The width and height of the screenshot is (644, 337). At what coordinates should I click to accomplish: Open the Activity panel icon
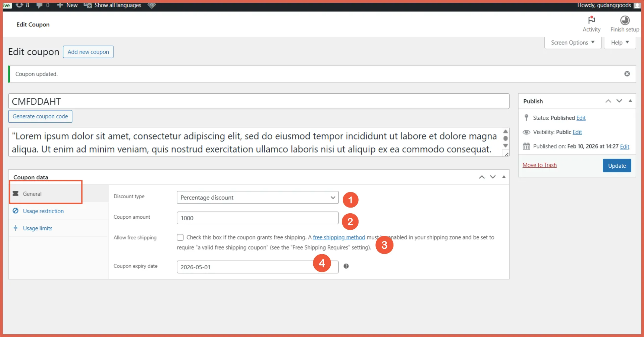click(591, 20)
